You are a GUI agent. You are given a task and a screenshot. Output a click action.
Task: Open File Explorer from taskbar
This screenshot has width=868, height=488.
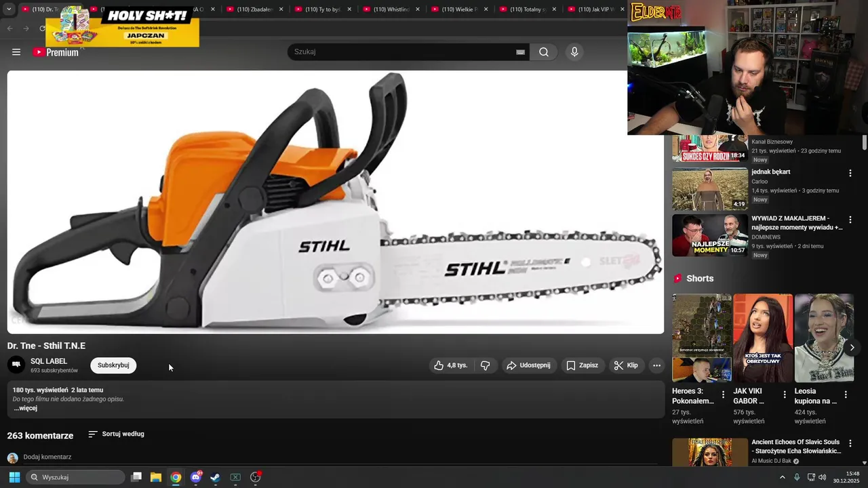tap(156, 477)
